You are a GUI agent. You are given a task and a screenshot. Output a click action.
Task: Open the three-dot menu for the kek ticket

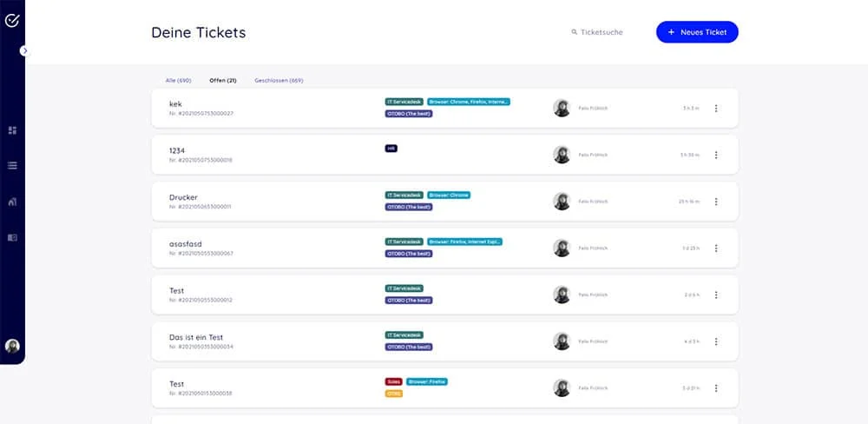(716, 108)
